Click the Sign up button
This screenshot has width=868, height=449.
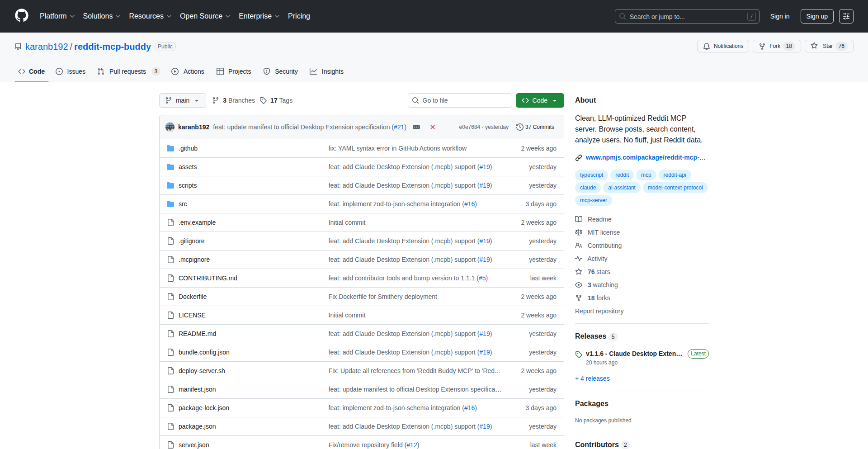pos(816,16)
